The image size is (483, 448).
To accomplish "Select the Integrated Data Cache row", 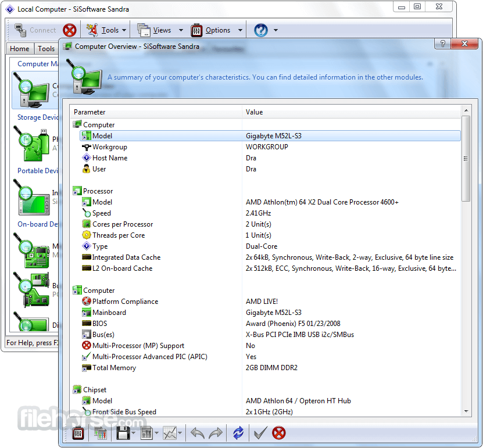I will 270,257.
